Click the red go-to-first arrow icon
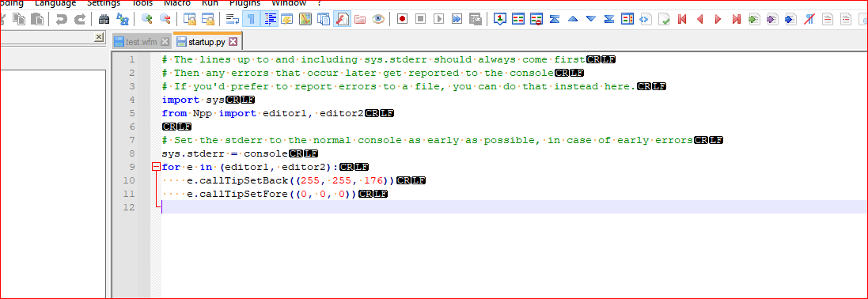This screenshot has height=299, width=868. 682,19
